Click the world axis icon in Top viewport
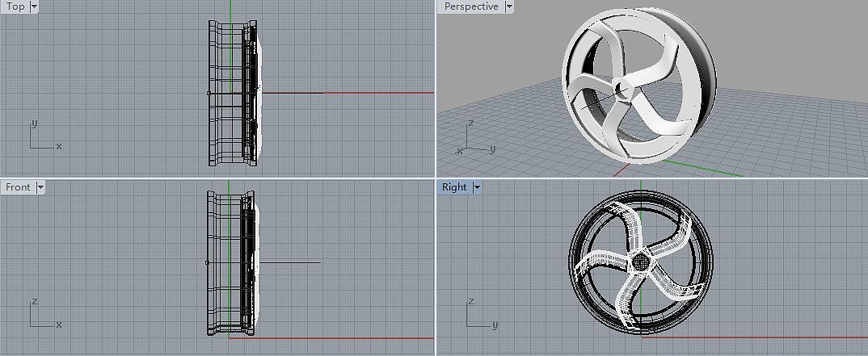 click(42, 138)
